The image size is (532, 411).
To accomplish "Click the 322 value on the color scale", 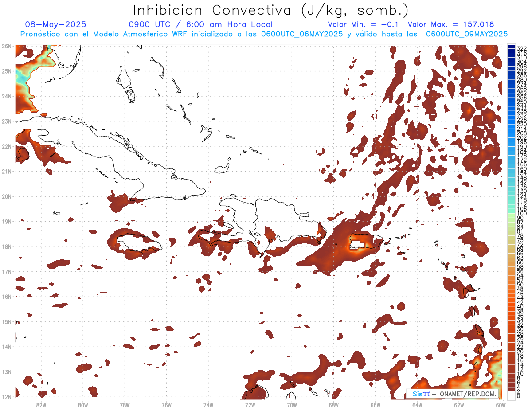I will (x=521, y=49).
